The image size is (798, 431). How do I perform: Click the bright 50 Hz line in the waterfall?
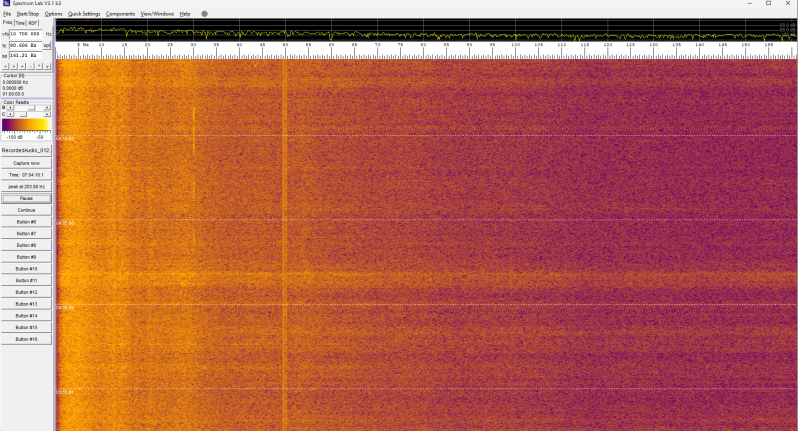284,244
